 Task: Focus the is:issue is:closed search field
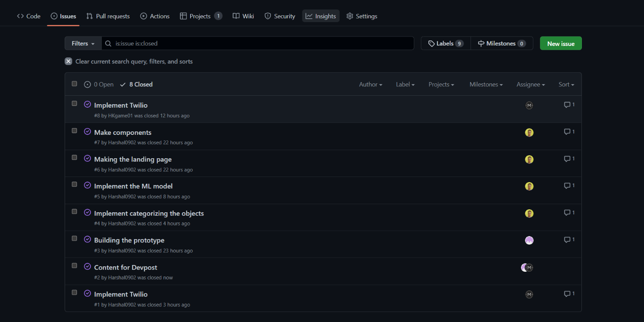click(x=257, y=43)
